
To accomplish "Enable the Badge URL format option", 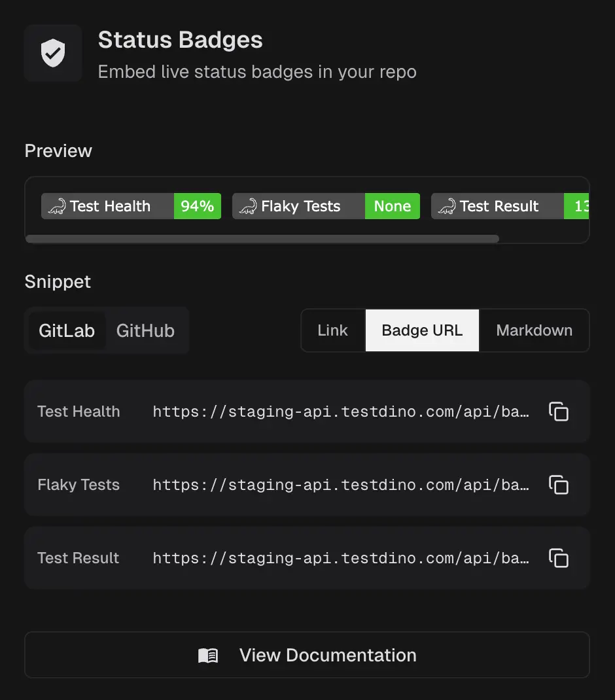I will tap(421, 330).
